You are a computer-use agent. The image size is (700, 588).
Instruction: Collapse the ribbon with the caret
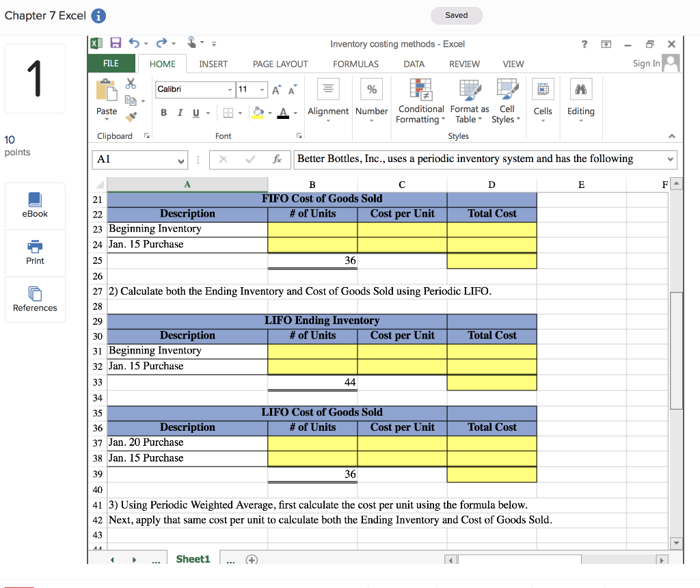click(672, 136)
